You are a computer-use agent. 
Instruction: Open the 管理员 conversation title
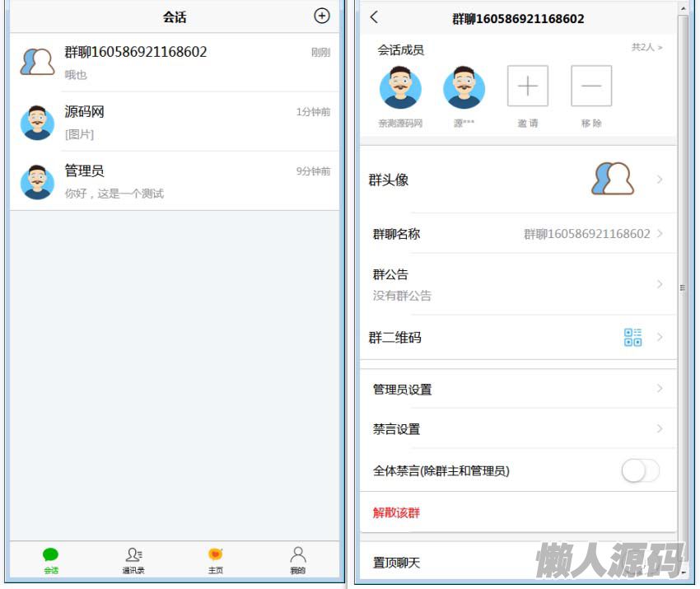click(84, 171)
